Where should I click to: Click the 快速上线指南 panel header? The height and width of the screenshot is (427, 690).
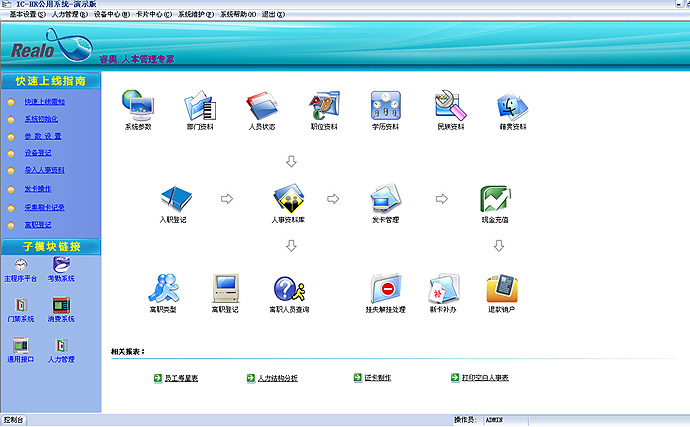[51, 81]
